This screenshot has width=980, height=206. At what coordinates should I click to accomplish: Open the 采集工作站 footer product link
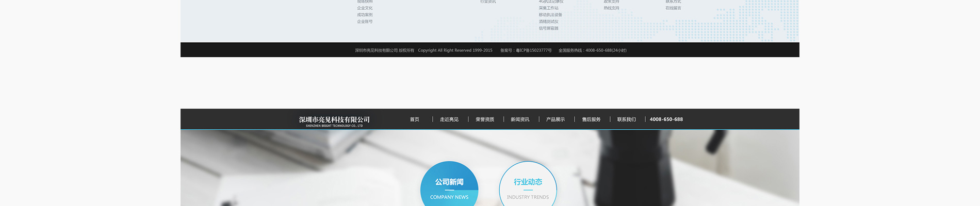pyautogui.click(x=548, y=8)
